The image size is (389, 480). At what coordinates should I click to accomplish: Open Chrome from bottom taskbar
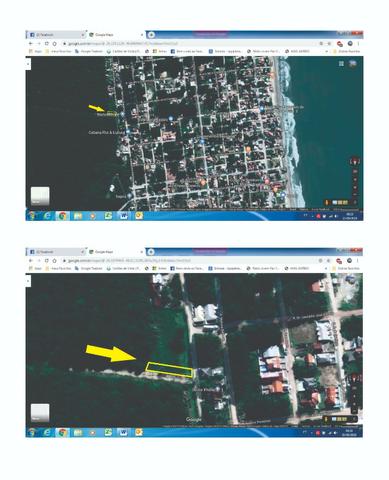(x=62, y=433)
